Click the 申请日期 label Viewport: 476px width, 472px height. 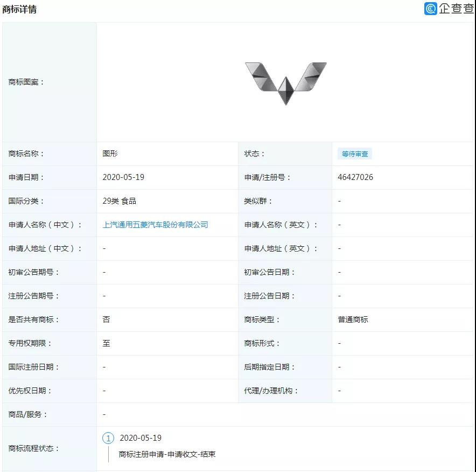click(x=26, y=177)
